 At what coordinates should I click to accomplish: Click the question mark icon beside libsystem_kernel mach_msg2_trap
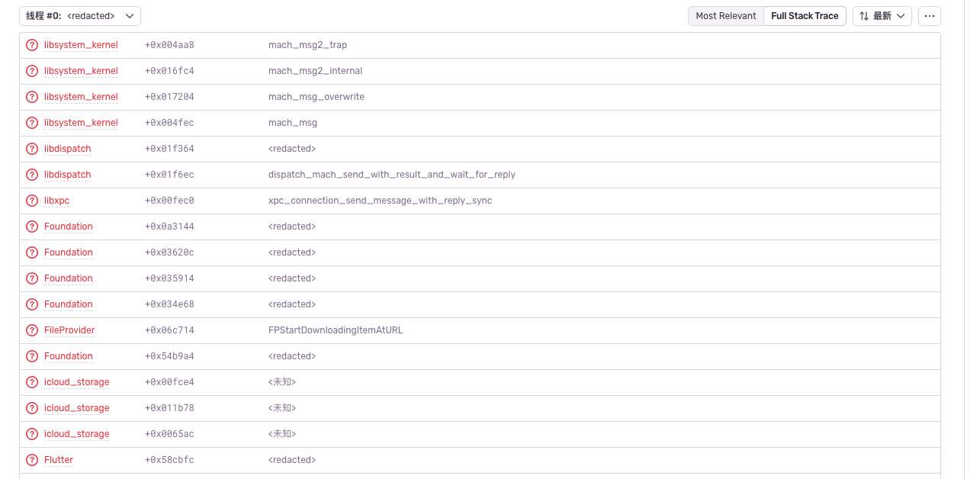(x=31, y=45)
